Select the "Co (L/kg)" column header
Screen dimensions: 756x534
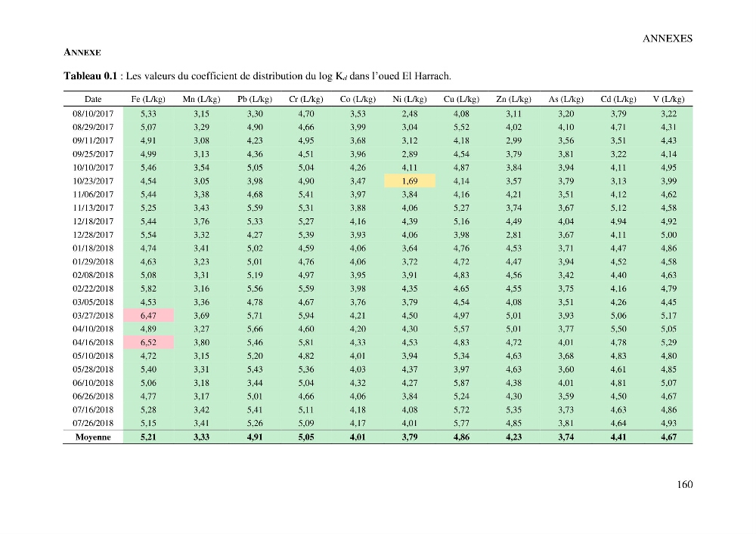pyautogui.click(x=358, y=99)
